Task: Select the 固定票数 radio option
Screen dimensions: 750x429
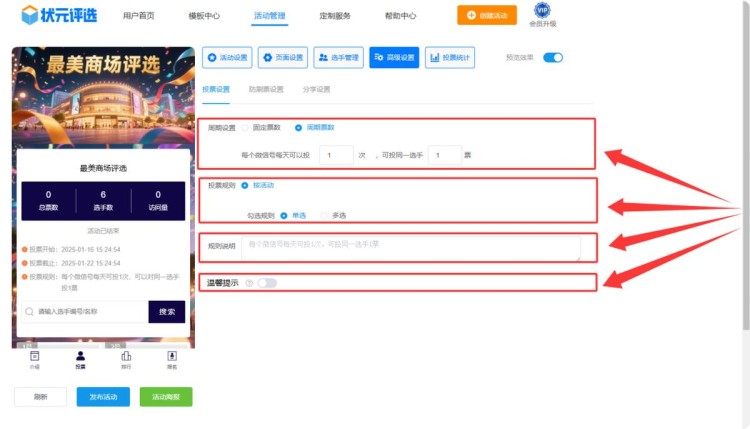Action: tap(246, 128)
